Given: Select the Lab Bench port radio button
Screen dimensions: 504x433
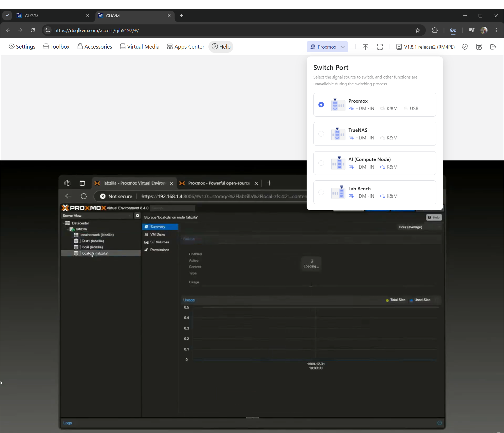Looking at the screenshot, I should pos(321,192).
